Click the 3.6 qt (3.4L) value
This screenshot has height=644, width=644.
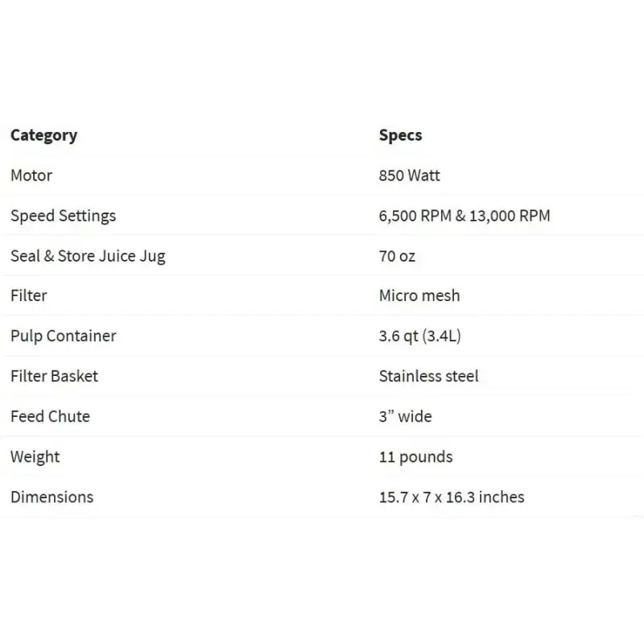[419, 336]
